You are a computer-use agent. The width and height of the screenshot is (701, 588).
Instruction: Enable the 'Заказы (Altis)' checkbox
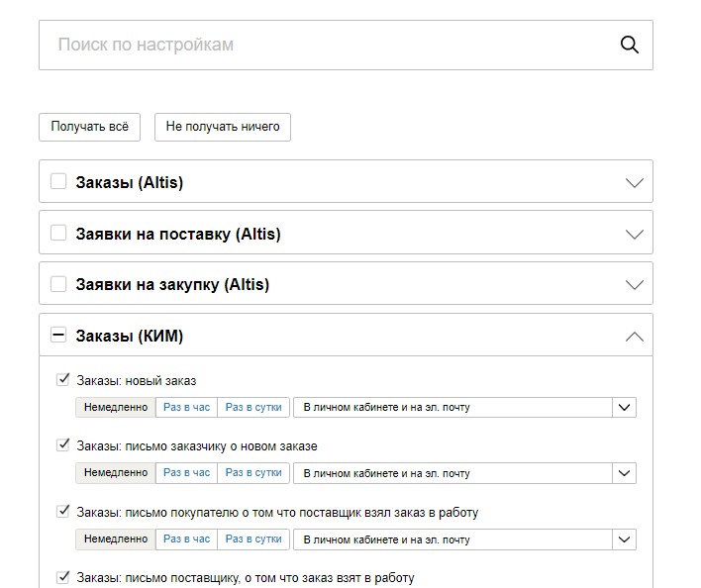click(58, 182)
